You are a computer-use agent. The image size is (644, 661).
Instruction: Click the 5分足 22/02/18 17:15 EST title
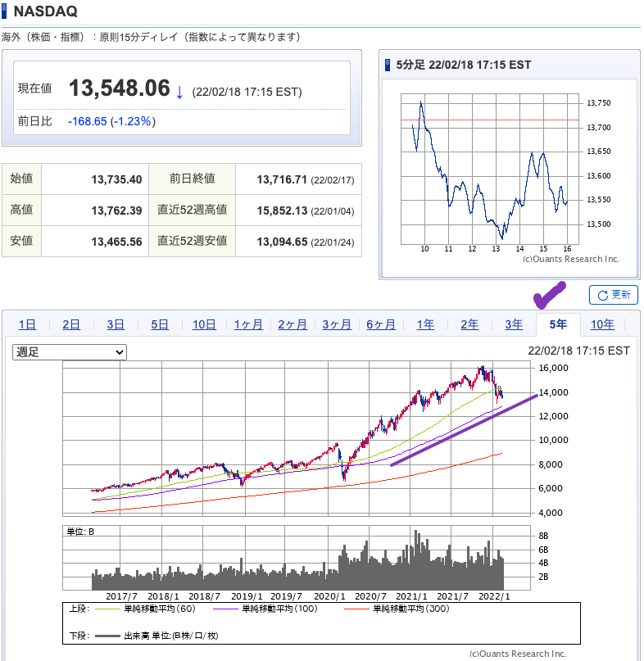click(463, 65)
